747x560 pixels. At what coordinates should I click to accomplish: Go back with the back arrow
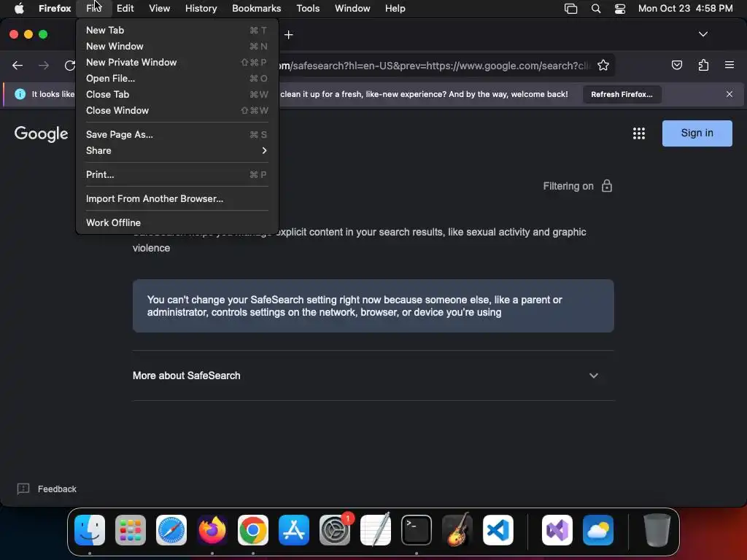click(18, 65)
